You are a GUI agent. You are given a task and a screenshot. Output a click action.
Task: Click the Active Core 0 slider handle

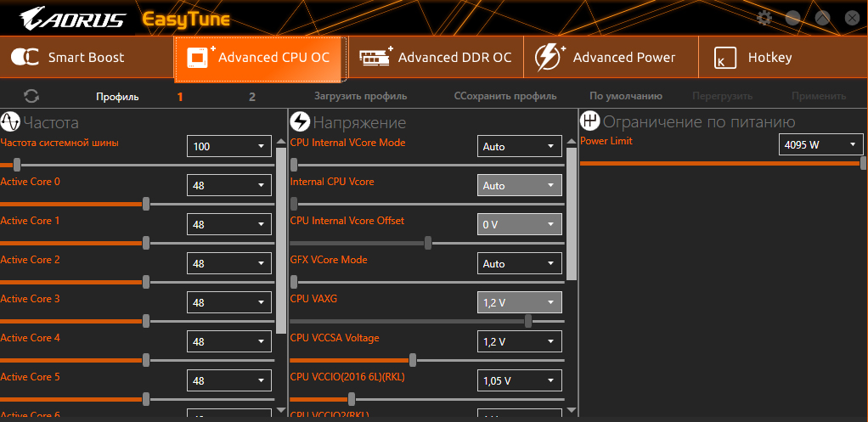point(146,204)
